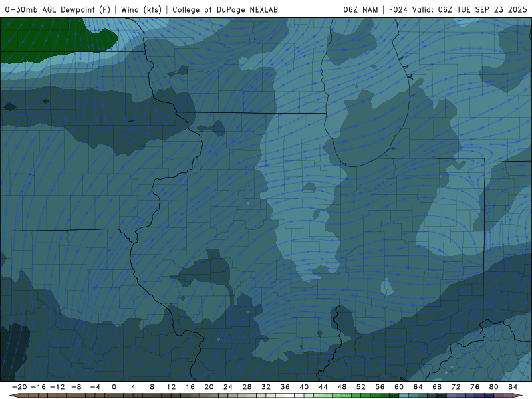The image size is (532, 399).
Task: Click the 40 label on the color scale
Action: [x=304, y=387]
